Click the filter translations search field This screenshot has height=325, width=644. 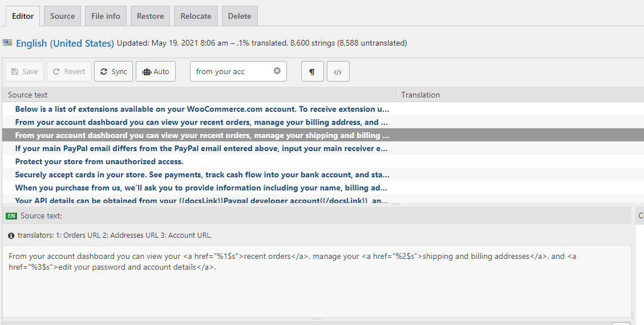click(x=232, y=71)
